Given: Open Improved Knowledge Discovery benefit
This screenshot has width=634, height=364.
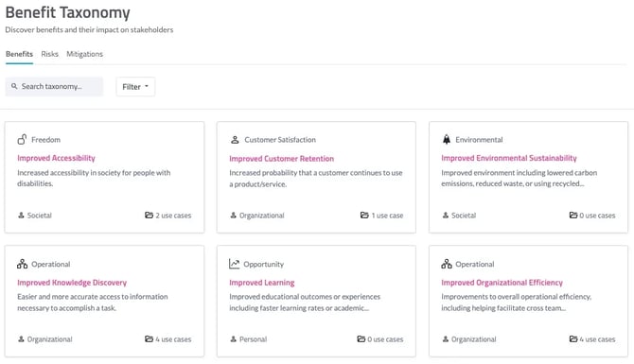Looking at the screenshot, I should [x=72, y=283].
